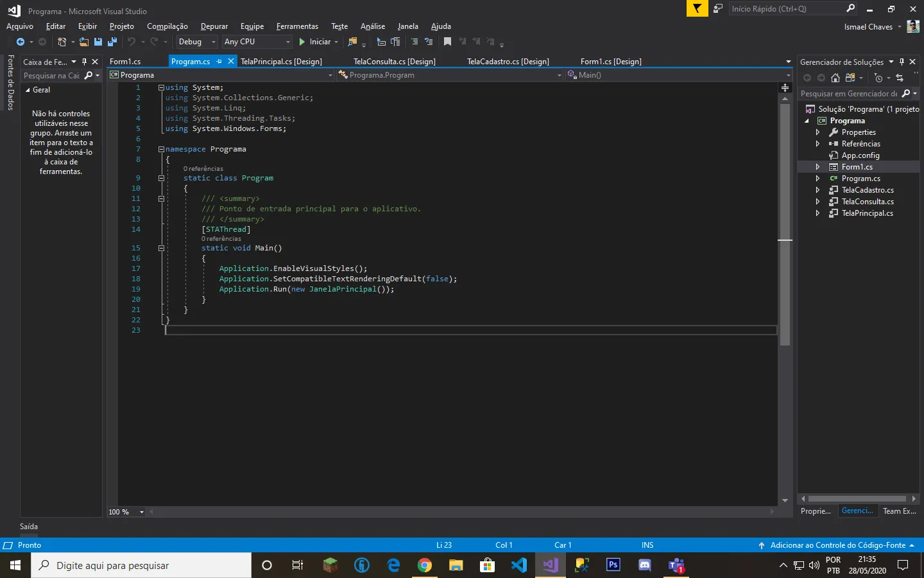Image resolution: width=924 pixels, height=578 pixels.
Task: Click Adicionar ao Controle do Código-Fonte
Action: (837, 545)
